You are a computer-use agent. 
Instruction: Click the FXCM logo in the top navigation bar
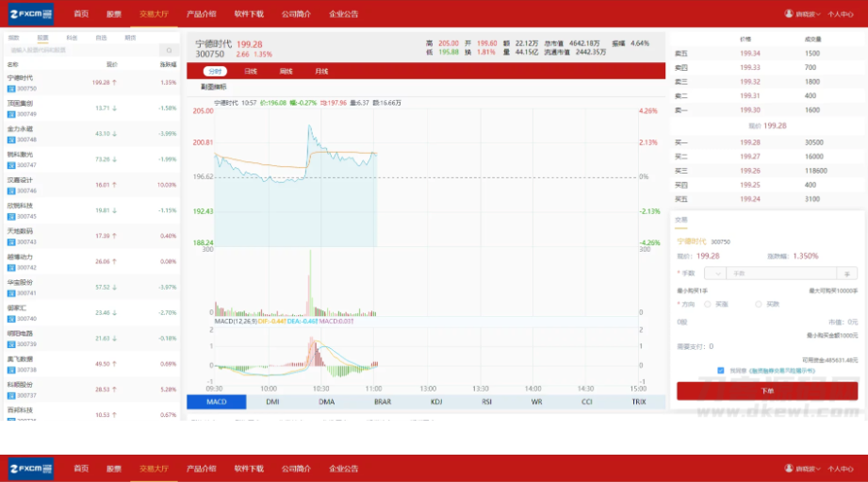(31, 14)
